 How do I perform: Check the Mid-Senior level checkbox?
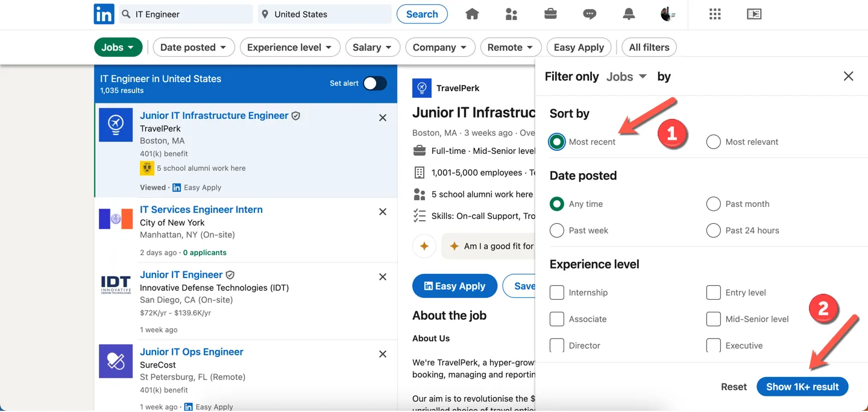pyautogui.click(x=713, y=319)
